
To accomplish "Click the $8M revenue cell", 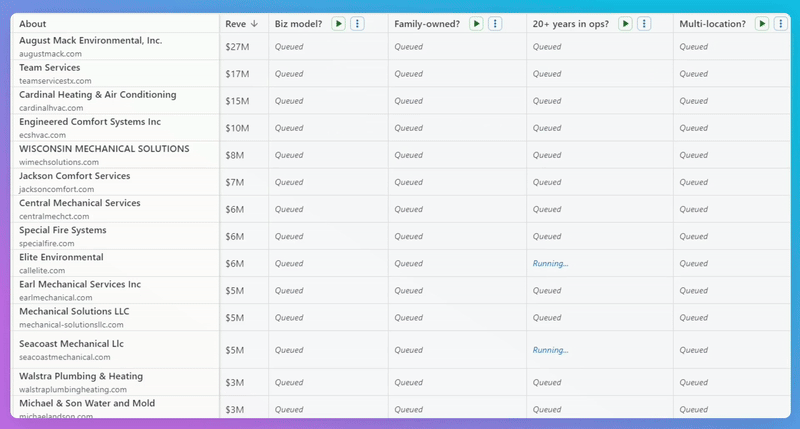I will pyautogui.click(x=244, y=155).
